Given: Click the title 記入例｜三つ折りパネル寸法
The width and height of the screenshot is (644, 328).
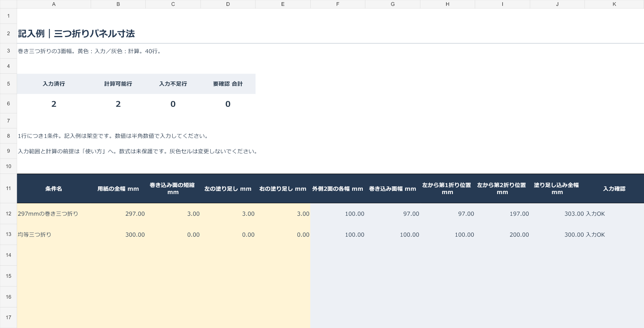Looking at the screenshot, I should [76, 34].
